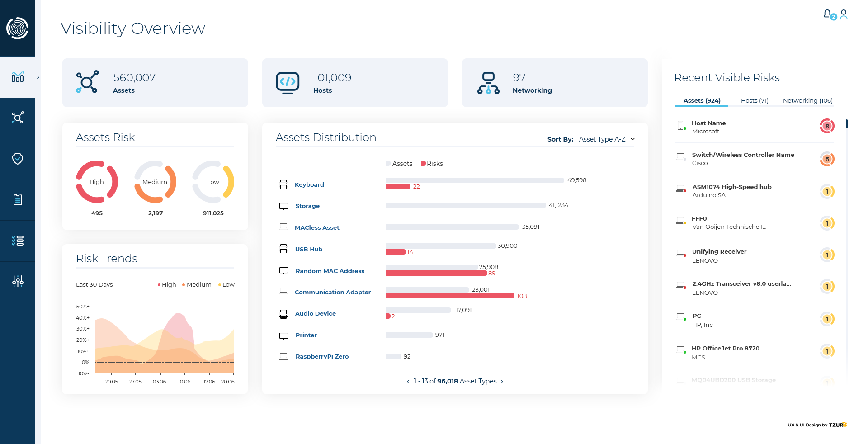Open the checklist sidebar icon
The height and width of the screenshot is (444, 868).
pyautogui.click(x=18, y=241)
